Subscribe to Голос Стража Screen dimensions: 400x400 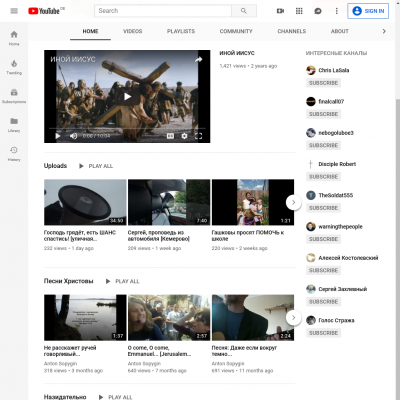[x=323, y=333]
